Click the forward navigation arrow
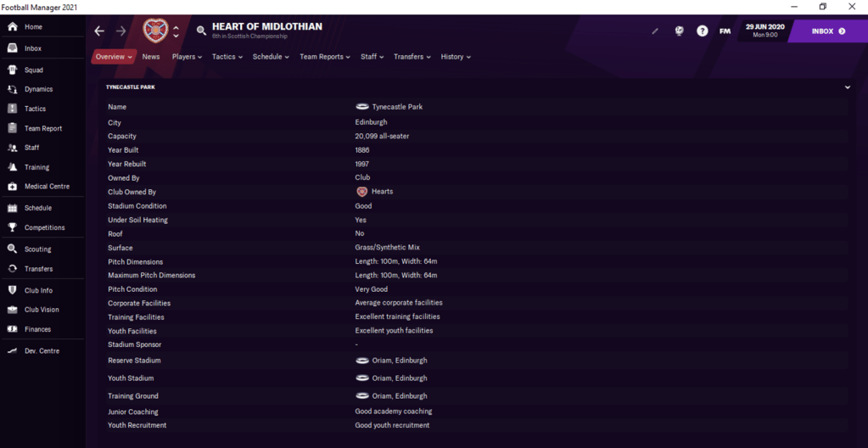 tap(121, 31)
